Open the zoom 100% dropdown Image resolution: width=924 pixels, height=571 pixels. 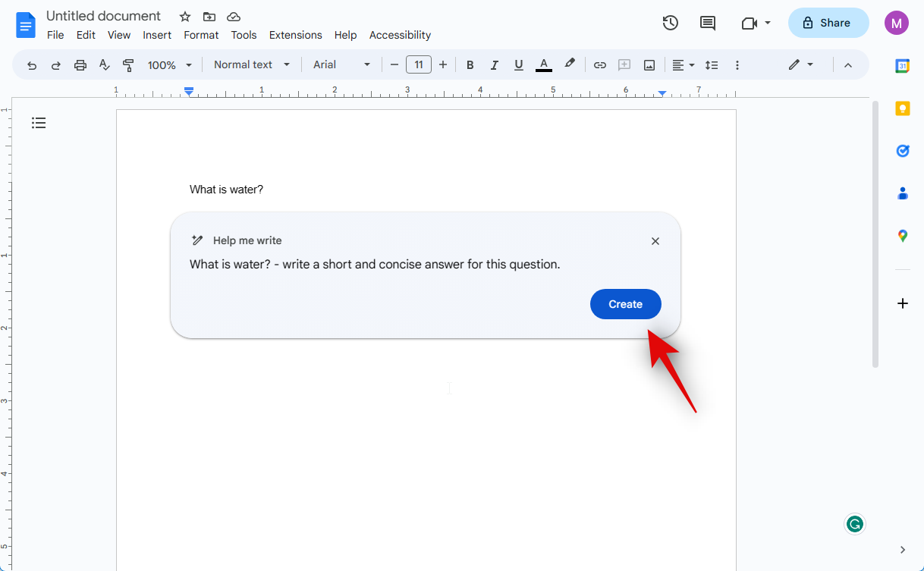[169, 65]
